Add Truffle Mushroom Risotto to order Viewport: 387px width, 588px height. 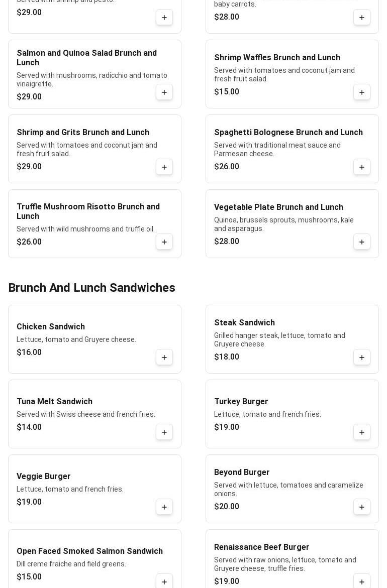[x=164, y=242]
